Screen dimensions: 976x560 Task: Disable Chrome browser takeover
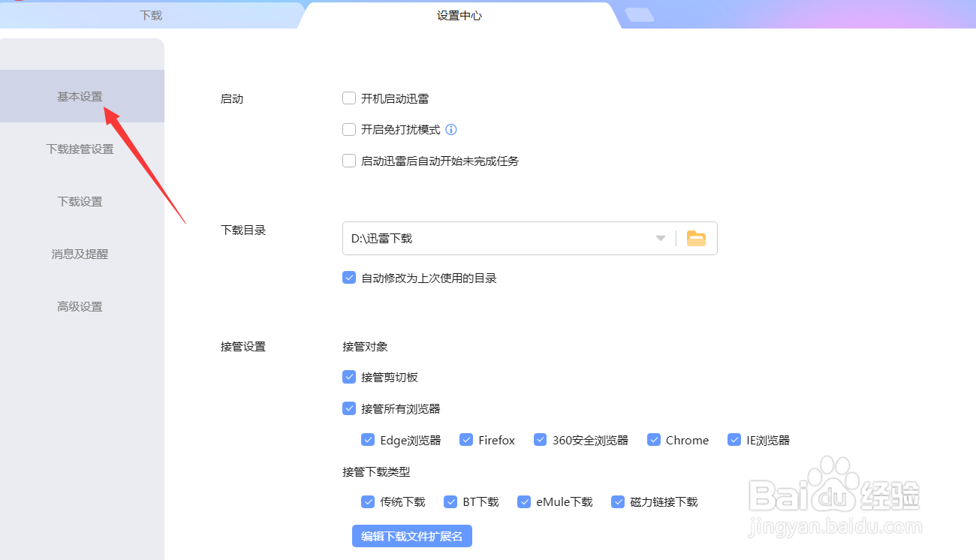coord(653,439)
